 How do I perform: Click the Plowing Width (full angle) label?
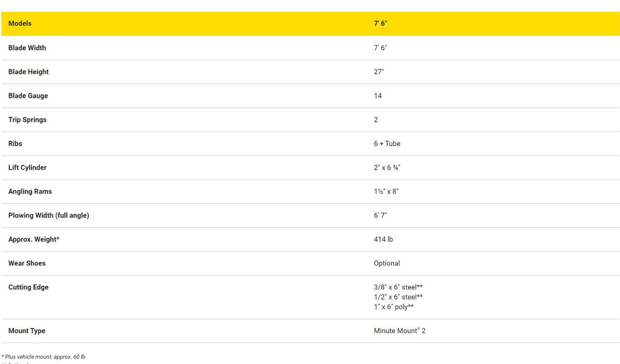[49, 215]
